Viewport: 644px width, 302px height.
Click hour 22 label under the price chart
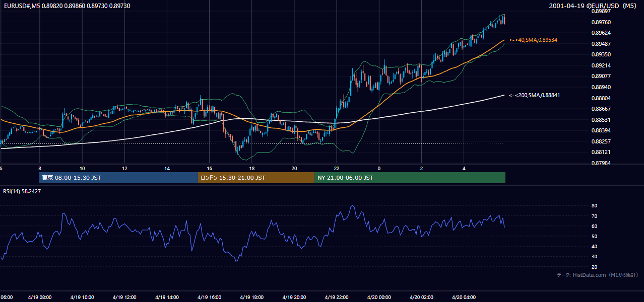(337, 169)
